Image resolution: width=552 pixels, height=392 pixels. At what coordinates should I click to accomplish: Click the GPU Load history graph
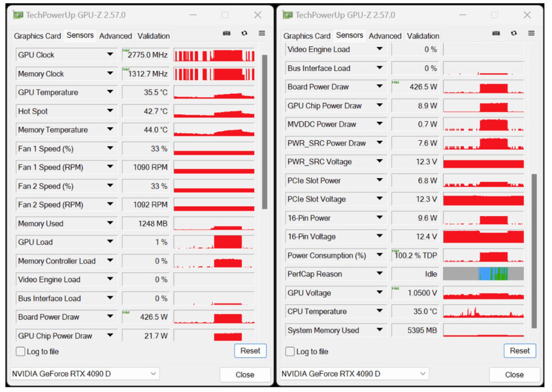[x=214, y=242]
